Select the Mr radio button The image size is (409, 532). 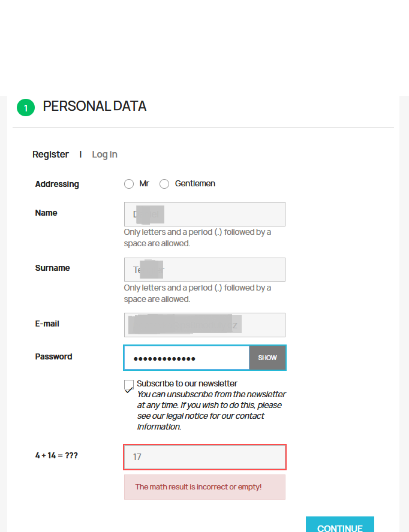(x=129, y=184)
